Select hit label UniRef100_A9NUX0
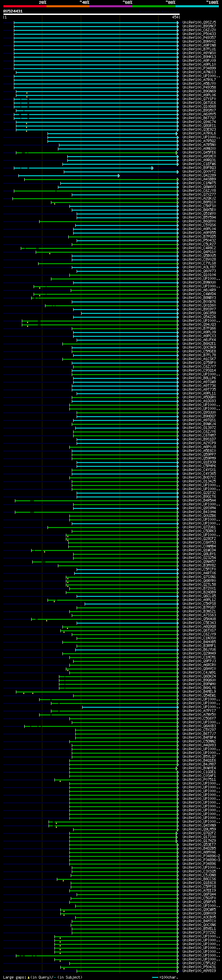Viewport: 222px width, 980px height. tap(199, 149)
